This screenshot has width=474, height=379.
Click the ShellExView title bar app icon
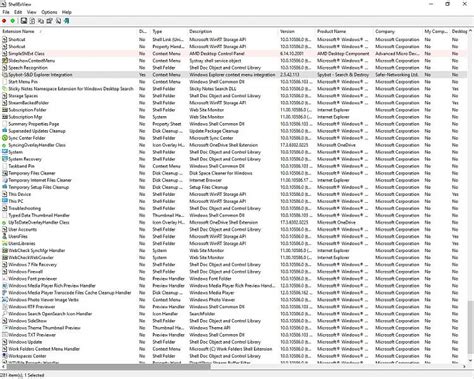coord(3,4)
